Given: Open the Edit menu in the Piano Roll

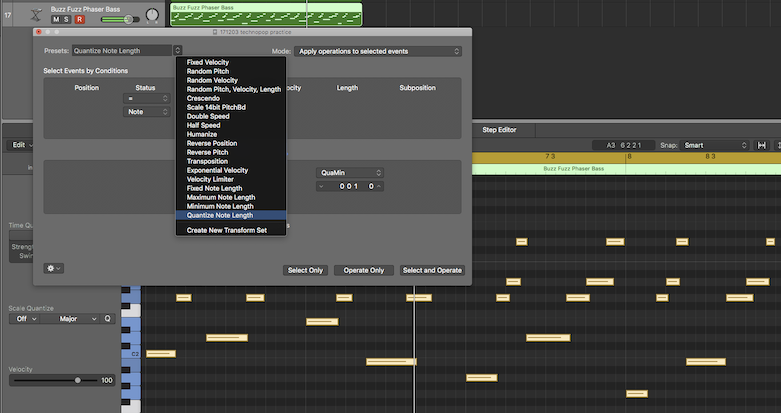Looking at the screenshot, I should [20, 145].
